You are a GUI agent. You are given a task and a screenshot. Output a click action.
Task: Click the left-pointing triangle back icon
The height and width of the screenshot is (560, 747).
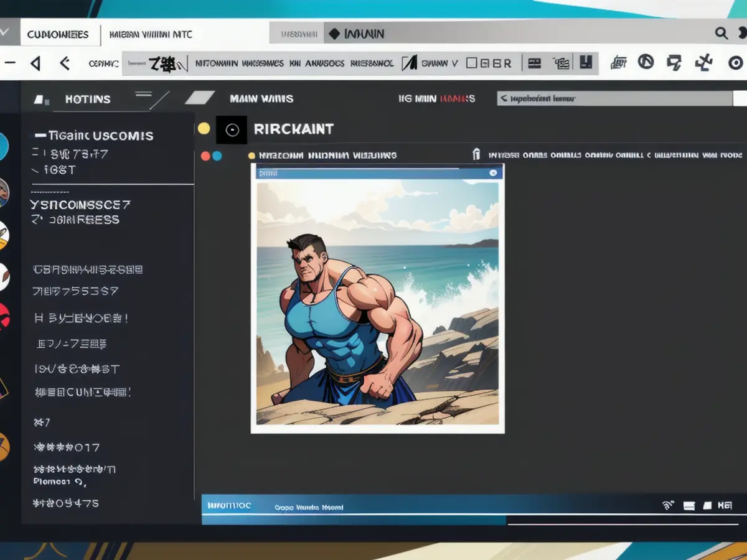(35, 63)
